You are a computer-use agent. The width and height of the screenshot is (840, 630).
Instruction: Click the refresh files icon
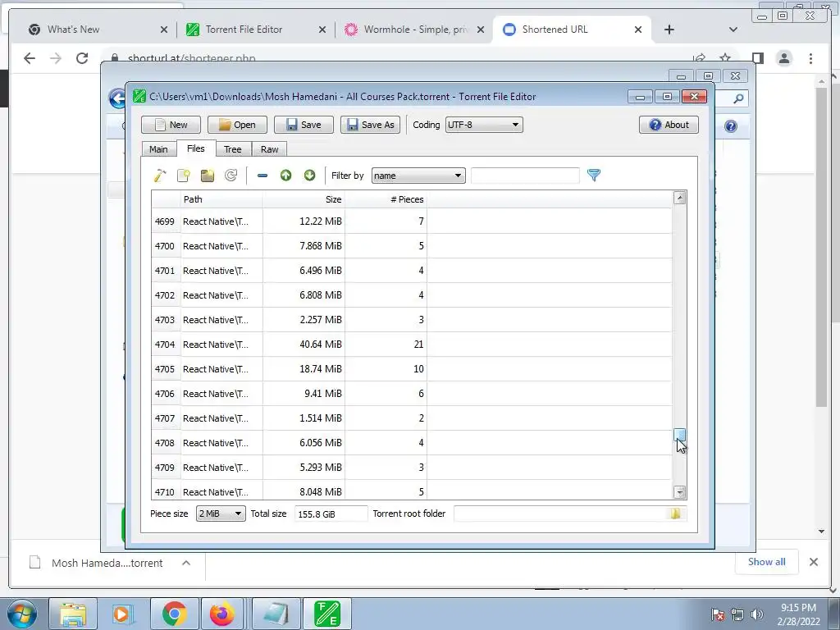(231, 176)
